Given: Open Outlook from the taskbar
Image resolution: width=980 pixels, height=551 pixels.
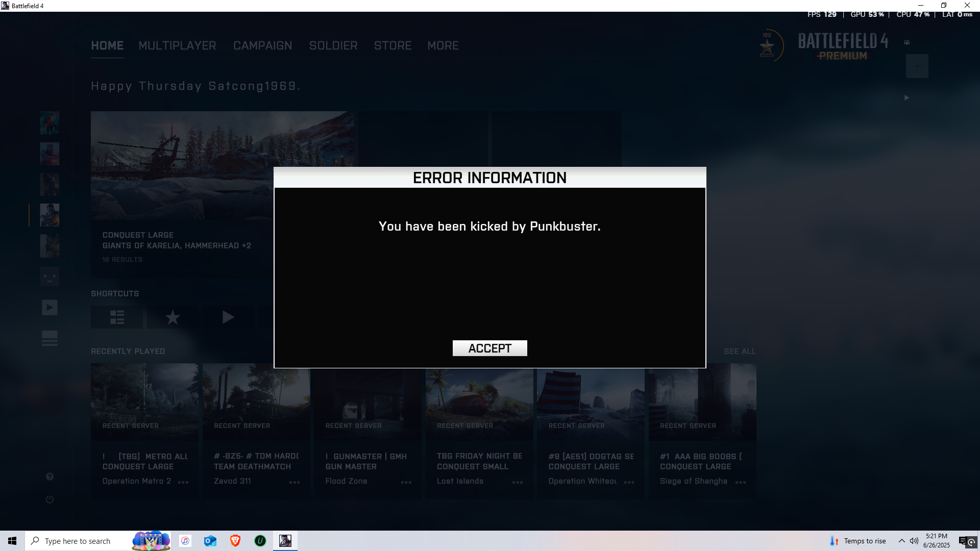Looking at the screenshot, I should 210,541.
